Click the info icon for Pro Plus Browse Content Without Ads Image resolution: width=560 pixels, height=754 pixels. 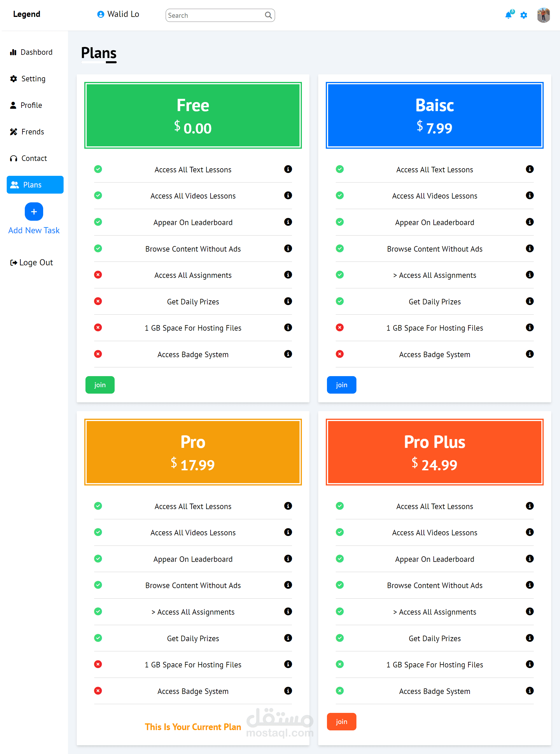tap(529, 585)
